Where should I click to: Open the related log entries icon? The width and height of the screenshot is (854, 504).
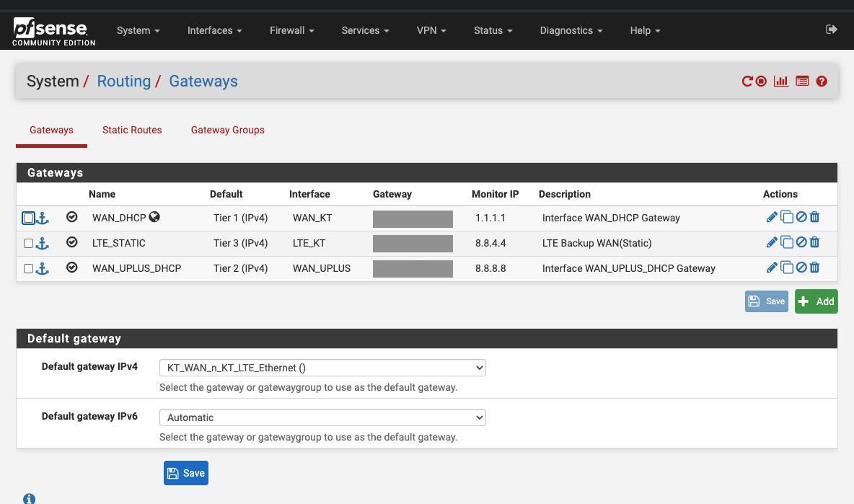pos(802,81)
